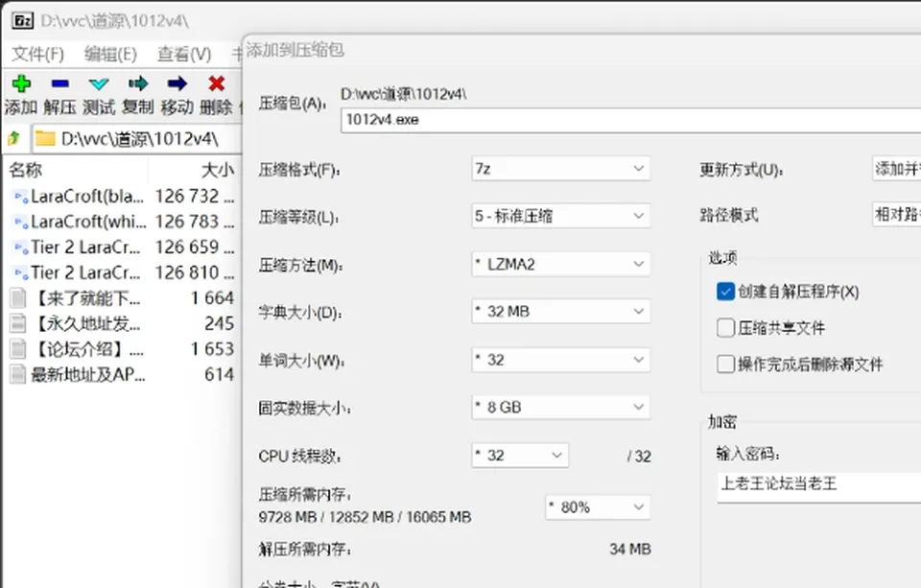The image size is (921, 588).
Task: Click the green Add (添加) toolbar icon
Action: 21,84
